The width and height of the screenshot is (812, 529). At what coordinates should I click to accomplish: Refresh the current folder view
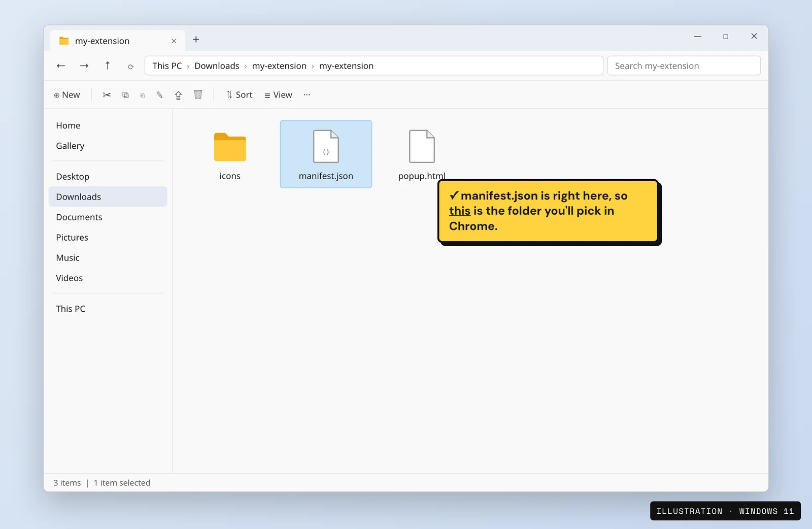(x=130, y=66)
